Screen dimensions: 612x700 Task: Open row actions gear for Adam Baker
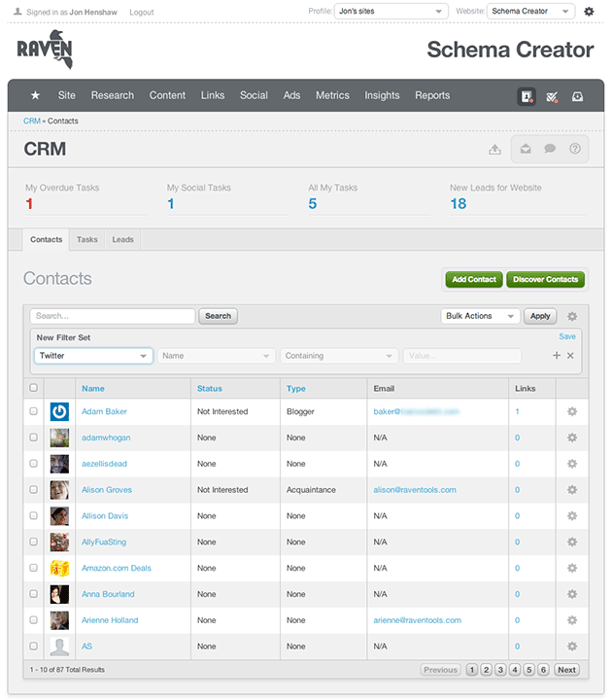(x=572, y=411)
